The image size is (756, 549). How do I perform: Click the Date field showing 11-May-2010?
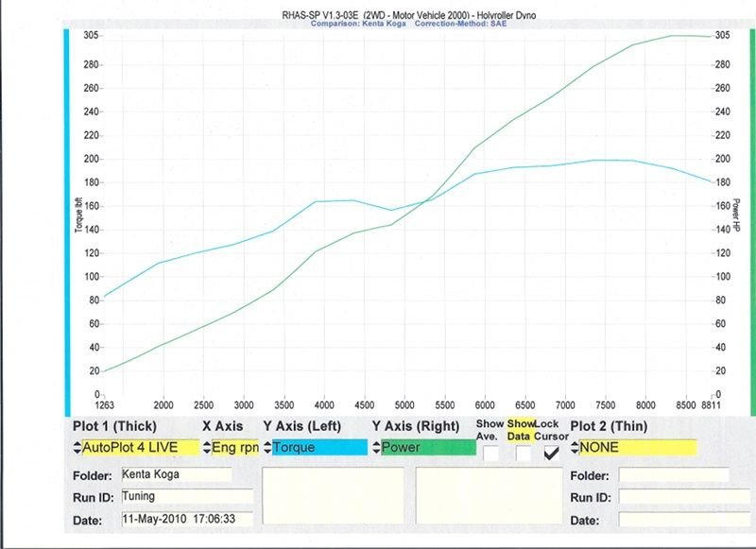186,519
